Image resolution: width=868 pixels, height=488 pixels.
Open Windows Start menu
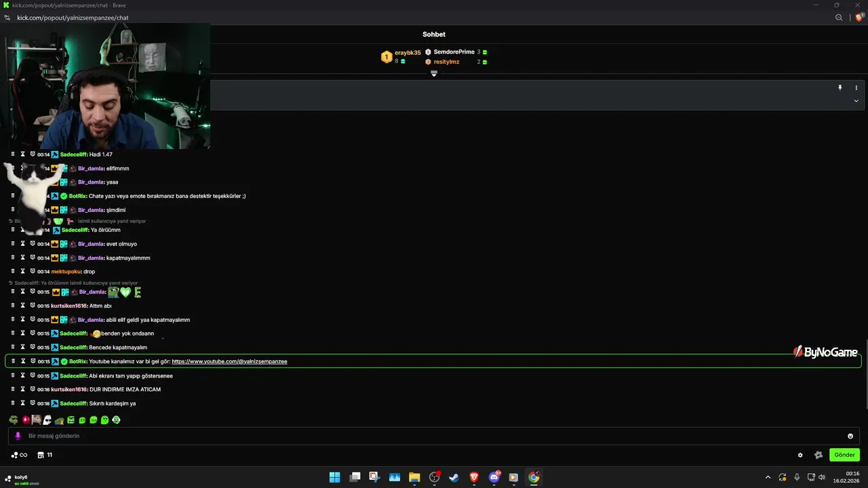point(335,477)
